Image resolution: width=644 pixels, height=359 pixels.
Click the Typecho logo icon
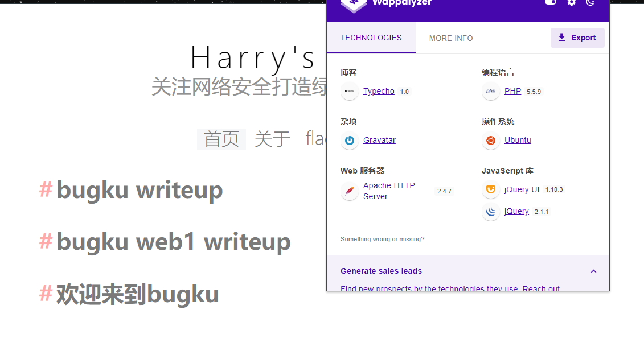[x=350, y=91]
